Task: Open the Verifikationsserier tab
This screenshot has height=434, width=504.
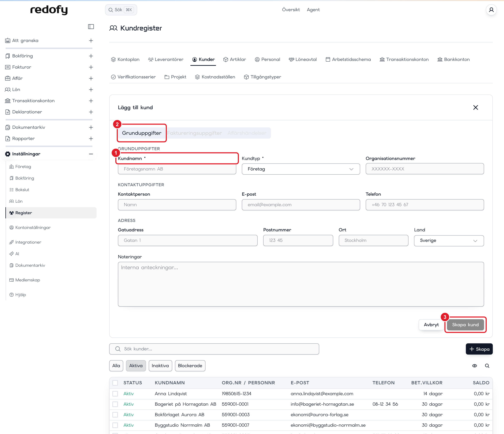Action: click(133, 77)
